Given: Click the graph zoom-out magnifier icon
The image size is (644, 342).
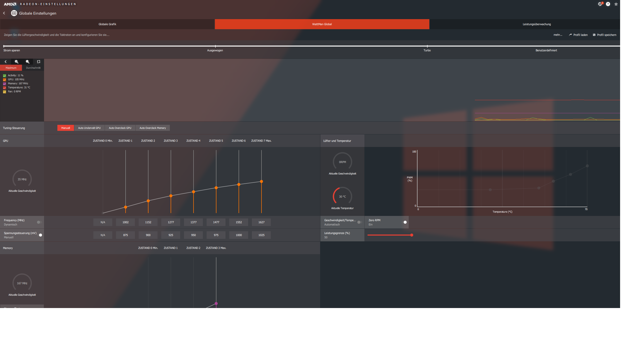Looking at the screenshot, I should 28,62.
